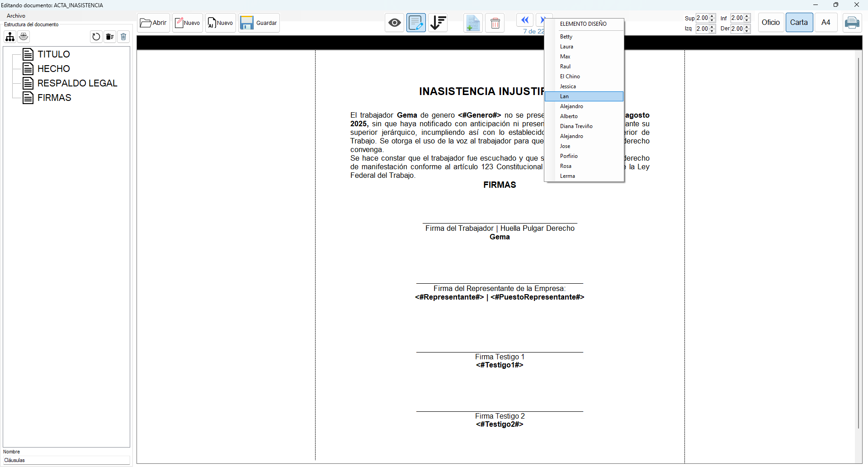Add a new page with the plus icon
Screen dimensions: 868x467
(473, 23)
